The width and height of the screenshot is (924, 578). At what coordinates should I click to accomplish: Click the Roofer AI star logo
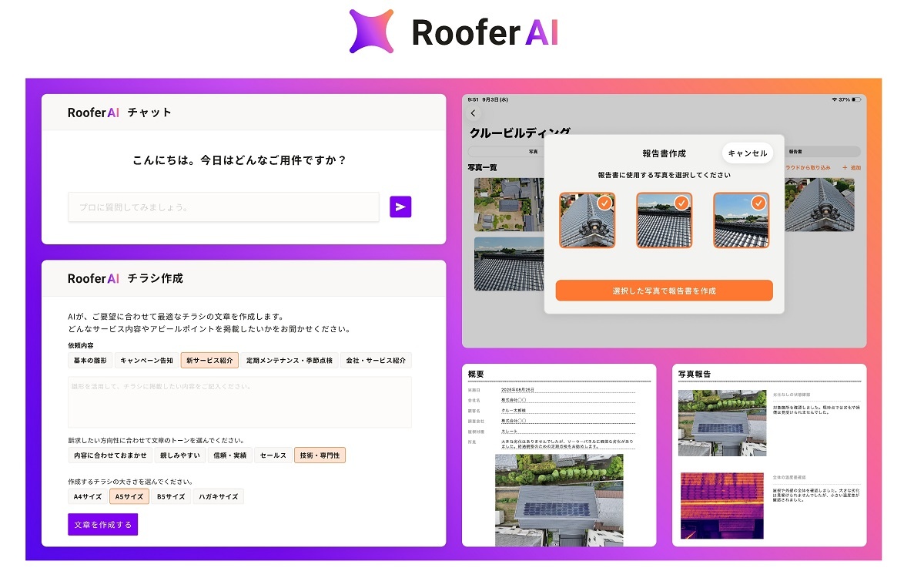pyautogui.click(x=371, y=32)
